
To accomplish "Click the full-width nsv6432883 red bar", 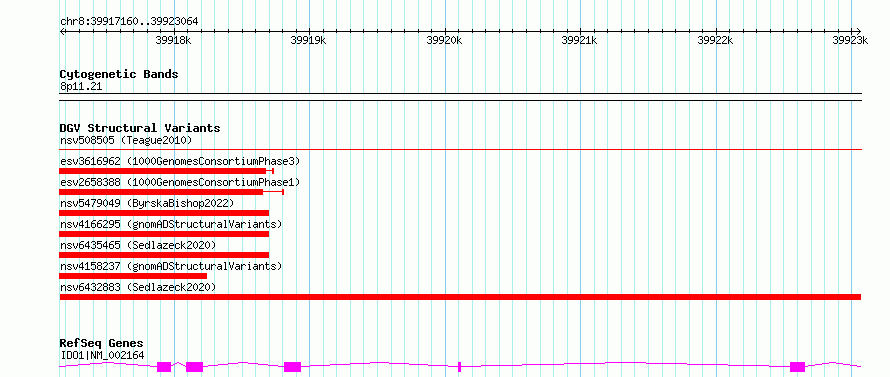I will (x=460, y=297).
